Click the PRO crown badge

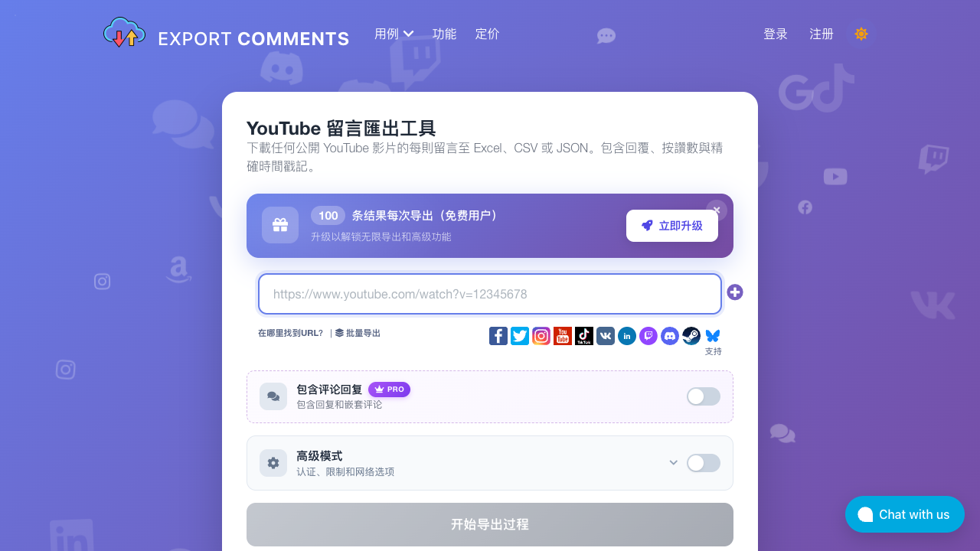click(x=389, y=390)
